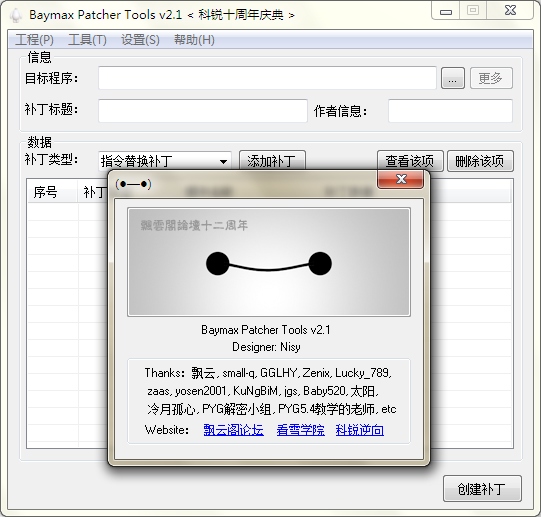Click the 更多 button
This screenshot has width=541, height=517.
click(x=491, y=78)
